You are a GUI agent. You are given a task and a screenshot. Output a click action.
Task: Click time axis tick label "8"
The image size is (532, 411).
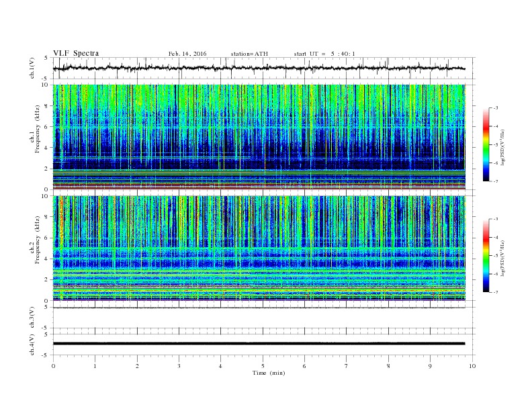pos(388,366)
